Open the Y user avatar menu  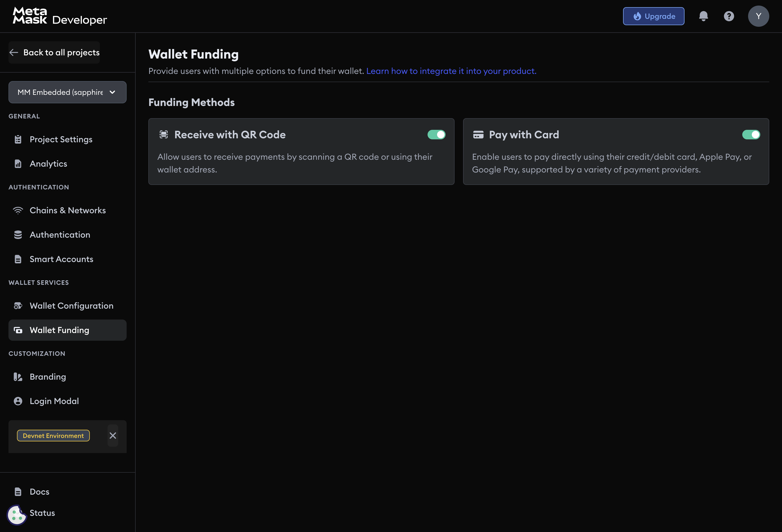pos(758,16)
